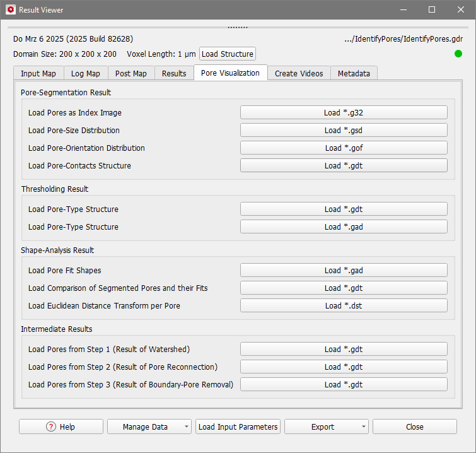Click the dotted splitter handle at top
This screenshot has width=476, height=453.
pyautogui.click(x=238, y=28)
